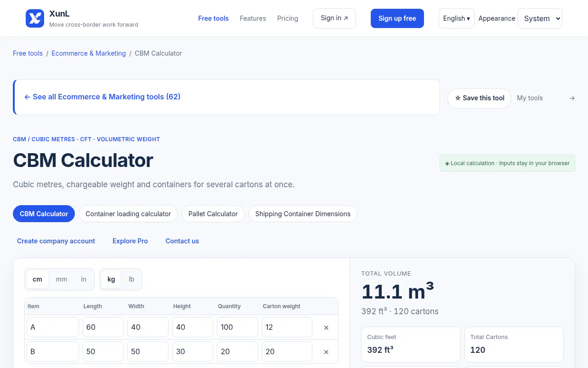Go to the Features nav item

coord(253,18)
